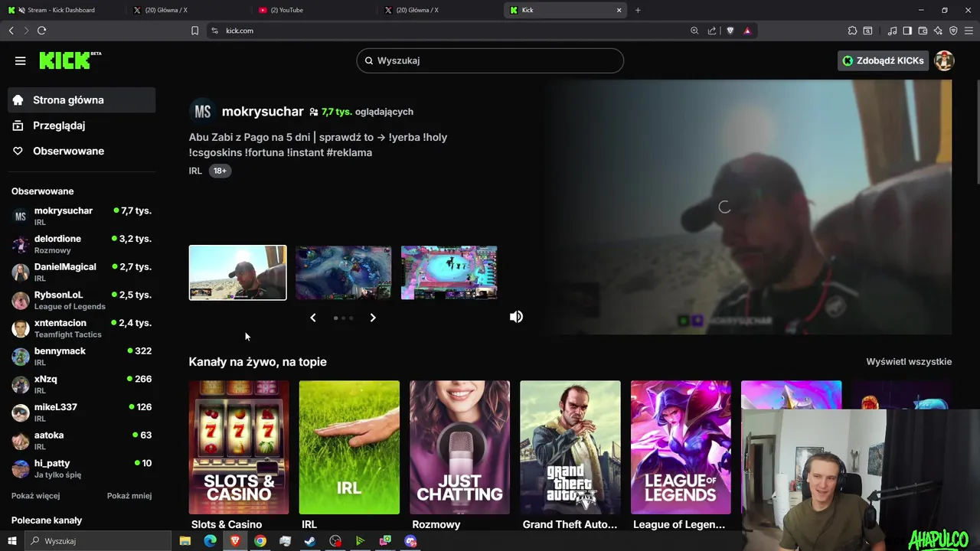The image size is (980, 551).
Task: Open the Slots & Casino category
Action: pyautogui.click(x=239, y=448)
